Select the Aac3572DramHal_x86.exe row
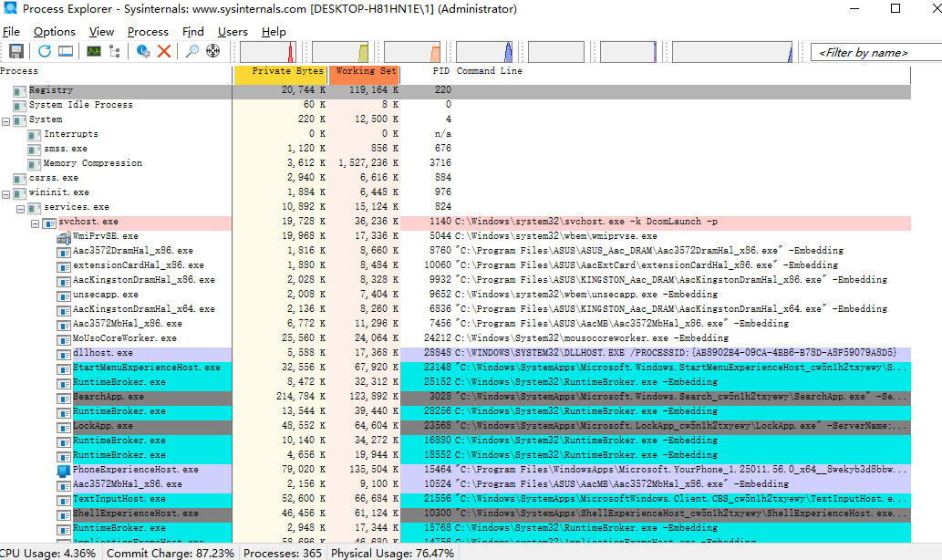This screenshot has width=942, height=560. (455, 251)
